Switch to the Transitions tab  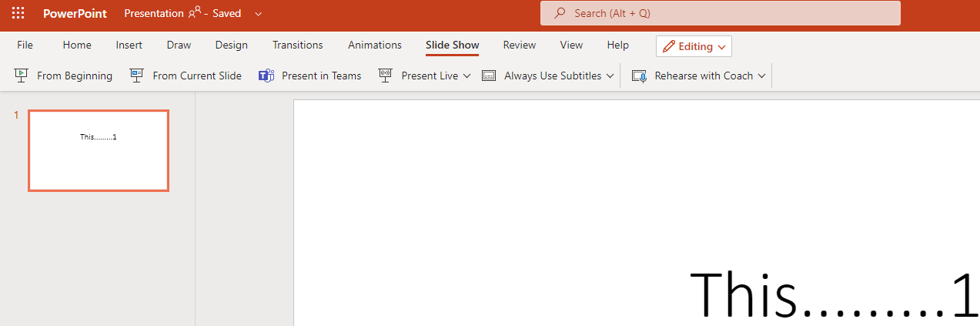(x=298, y=45)
